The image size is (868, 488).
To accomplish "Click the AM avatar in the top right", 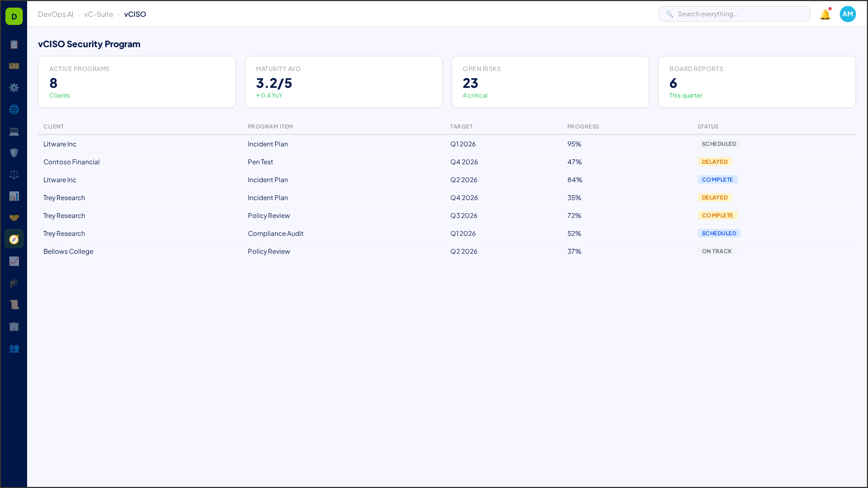I will pos(847,14).
